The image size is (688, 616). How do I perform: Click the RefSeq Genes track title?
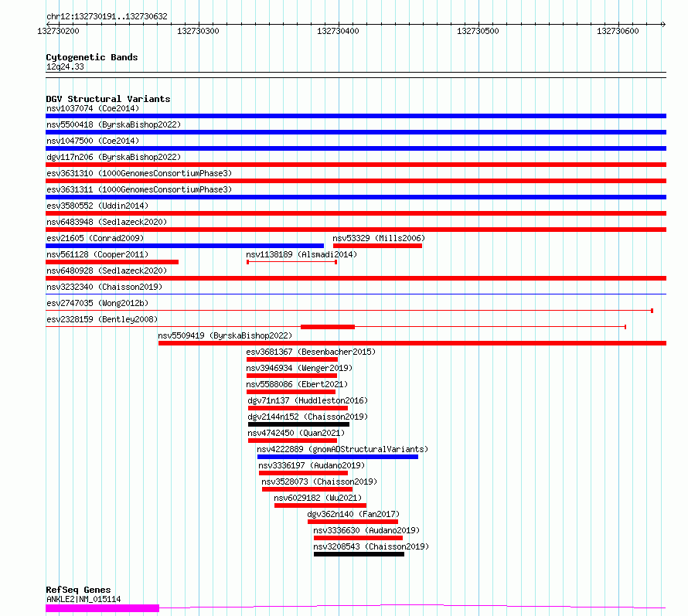tap(78, 590)
